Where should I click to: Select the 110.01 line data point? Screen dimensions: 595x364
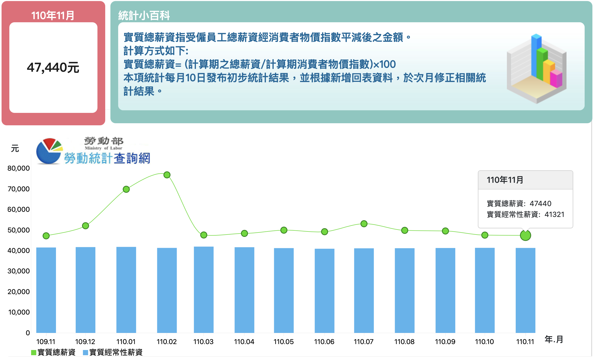pos(126,189)
